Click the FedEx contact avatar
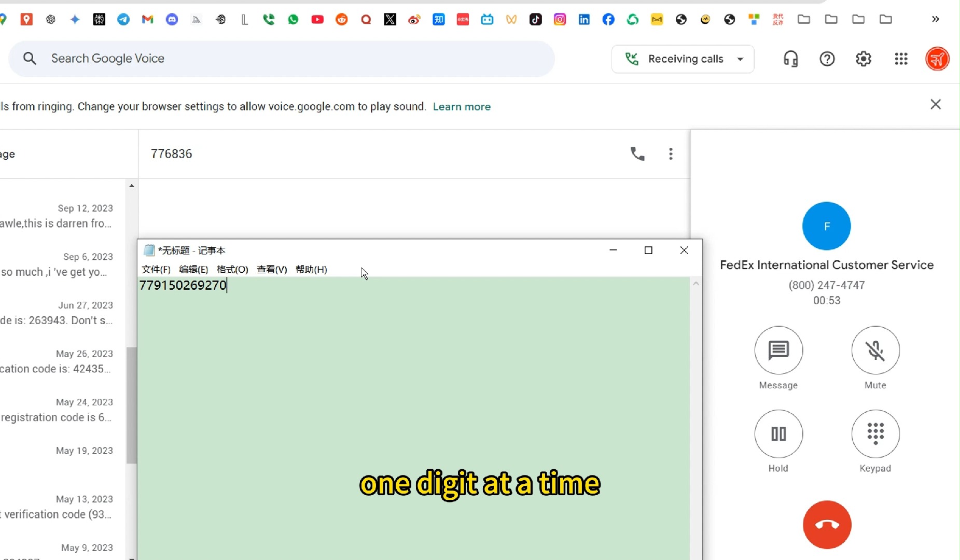This screenshot has width=960, height=560. 827,226
